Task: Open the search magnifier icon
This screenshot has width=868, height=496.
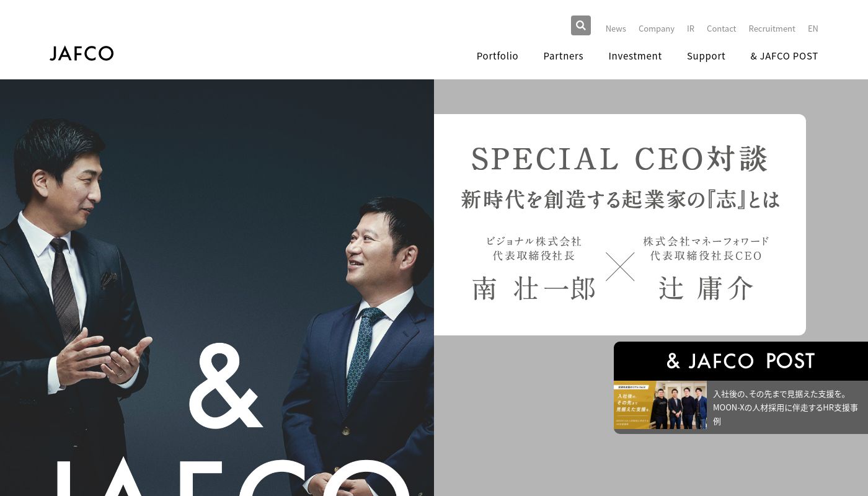Action: [x=580, y=25]
